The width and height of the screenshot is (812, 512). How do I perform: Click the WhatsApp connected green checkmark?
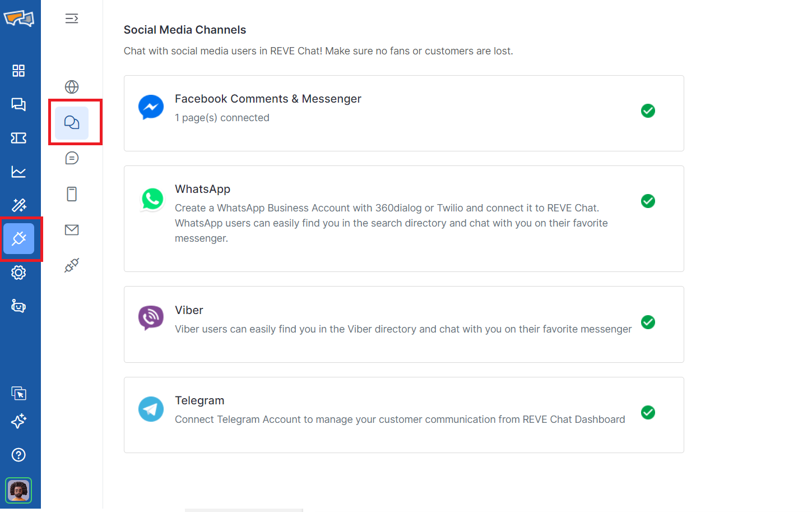(648, 201)
